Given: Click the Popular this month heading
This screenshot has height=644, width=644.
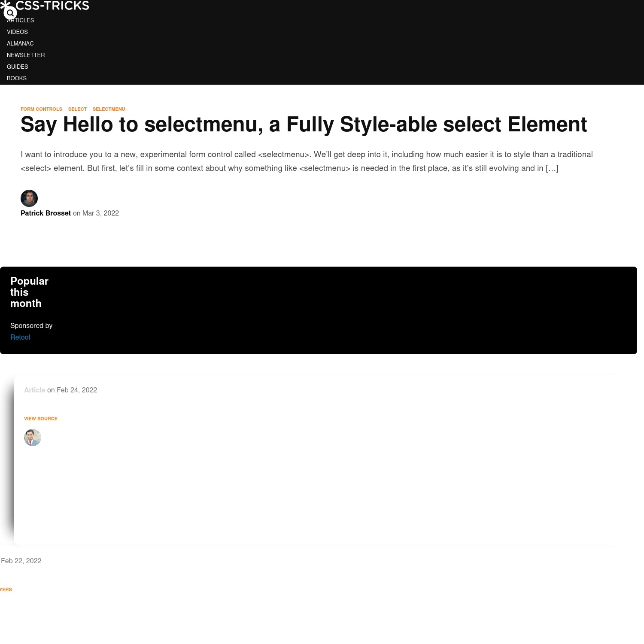Looking at the screenshot, I should [29, 292].
